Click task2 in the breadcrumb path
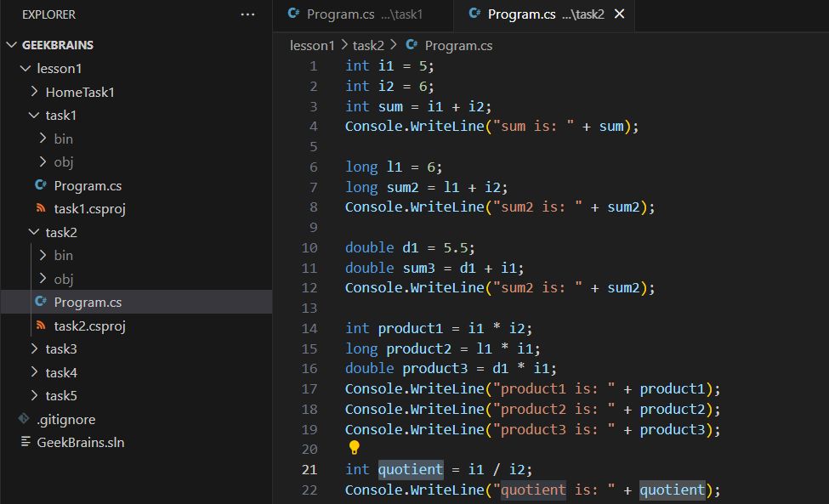Screen dimensions: 829x504 click(368, 45)
